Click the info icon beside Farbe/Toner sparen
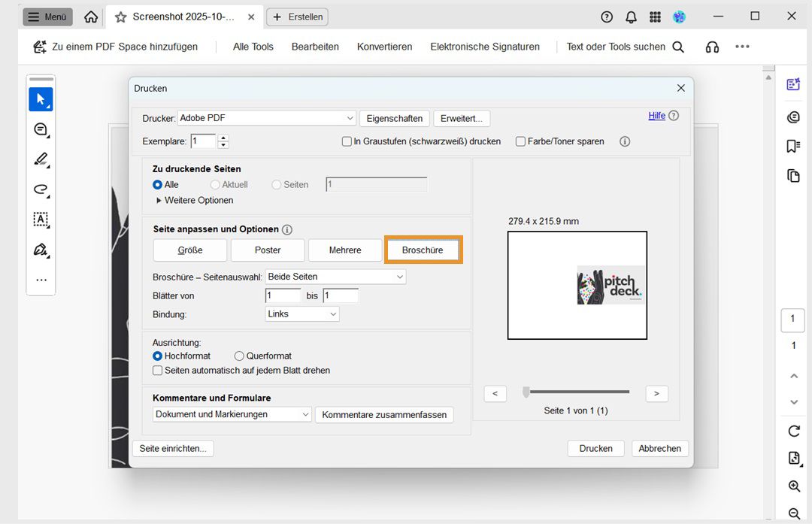Screen dimensions: 812x524 coord(625,141)
